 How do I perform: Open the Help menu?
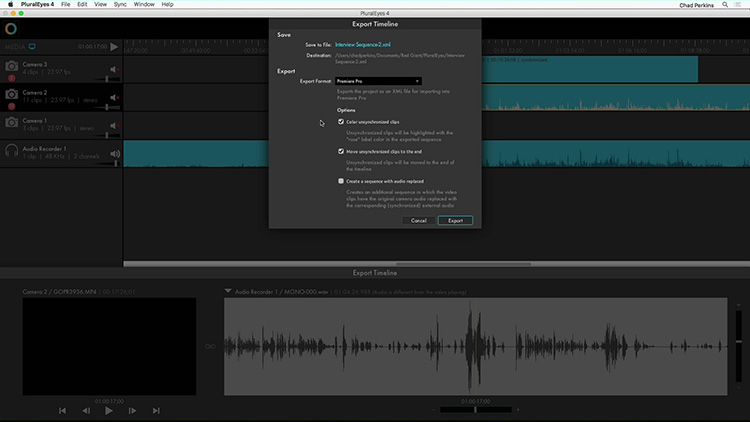[167, 4]
